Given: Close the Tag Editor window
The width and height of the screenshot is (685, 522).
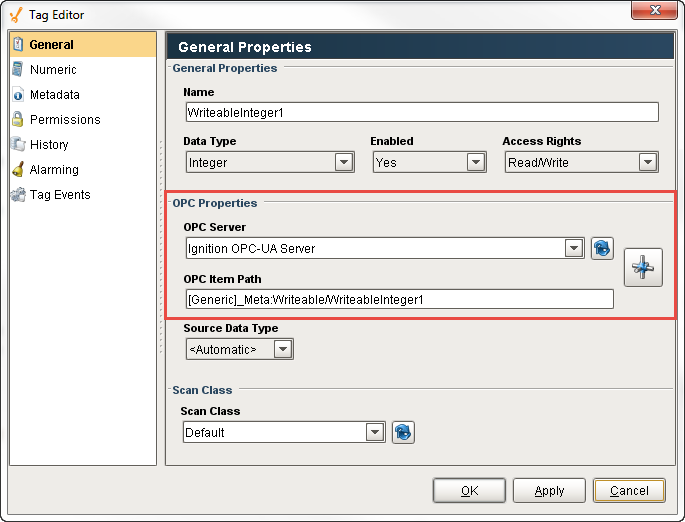Looking at the screenshot, I should pyautogui.click(x=654, y=10).
